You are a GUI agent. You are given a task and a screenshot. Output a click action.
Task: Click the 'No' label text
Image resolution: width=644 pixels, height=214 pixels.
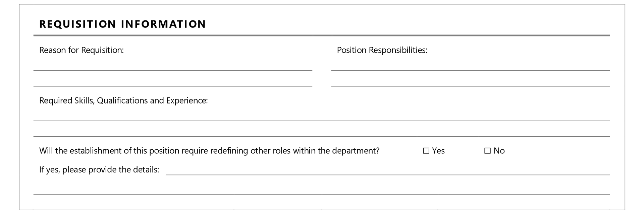coord(499,151)
